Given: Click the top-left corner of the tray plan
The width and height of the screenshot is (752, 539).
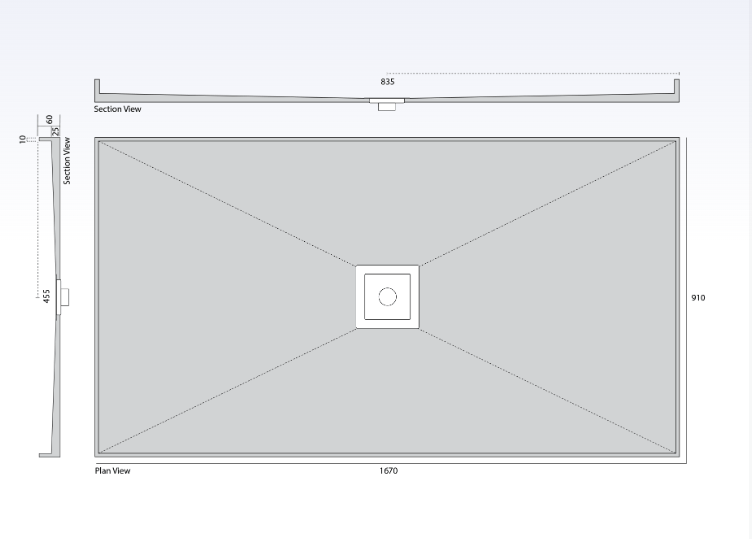Looking at the screenshot, I should [x=97, y=139].
